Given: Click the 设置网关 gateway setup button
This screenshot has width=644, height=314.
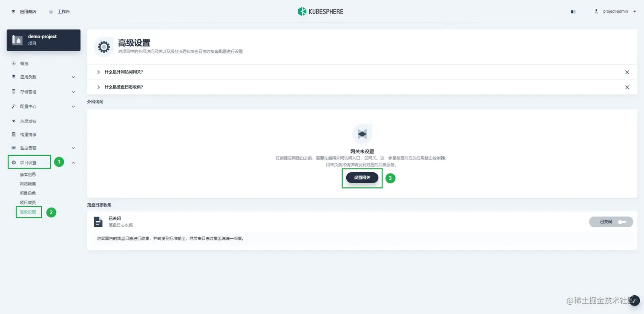Looking at the screenshot, I should click(x=362, y=178).
